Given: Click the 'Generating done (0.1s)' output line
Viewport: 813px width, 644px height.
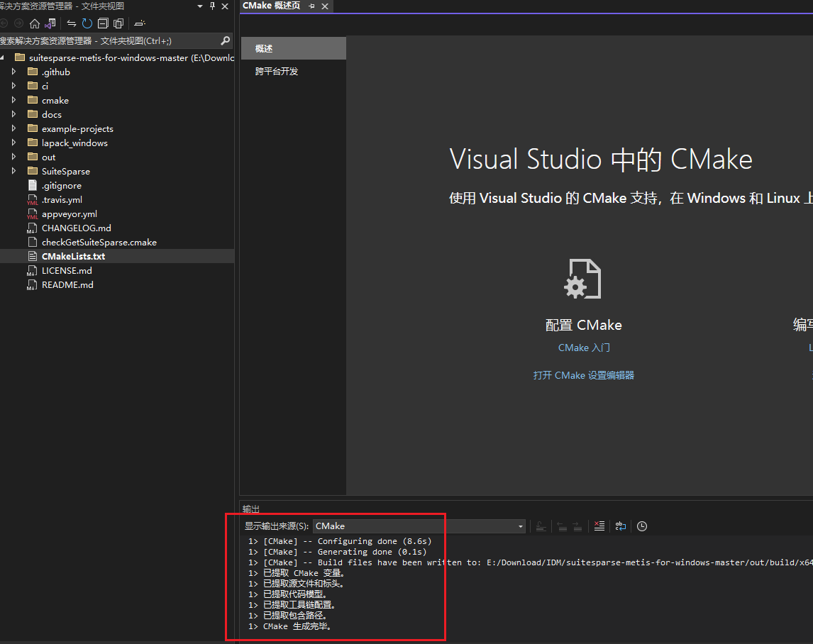Looking at the screenshot, I should (338, 552).
